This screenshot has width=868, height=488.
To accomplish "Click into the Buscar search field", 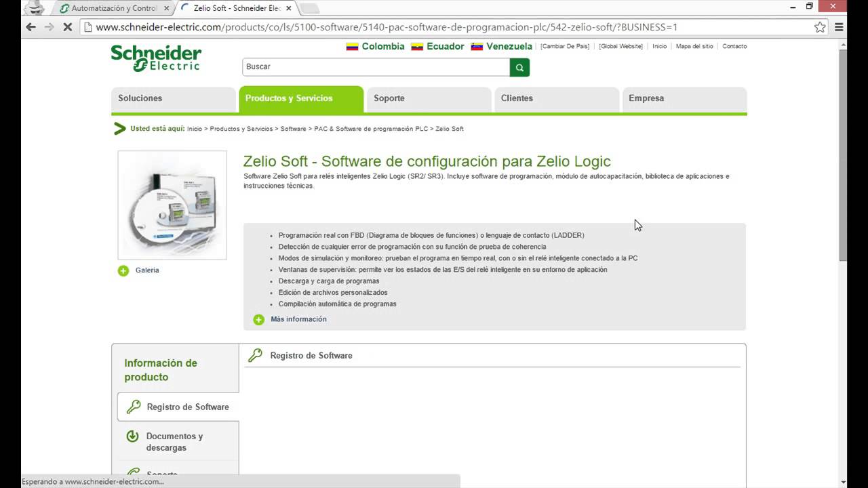I will click(376, 67).
